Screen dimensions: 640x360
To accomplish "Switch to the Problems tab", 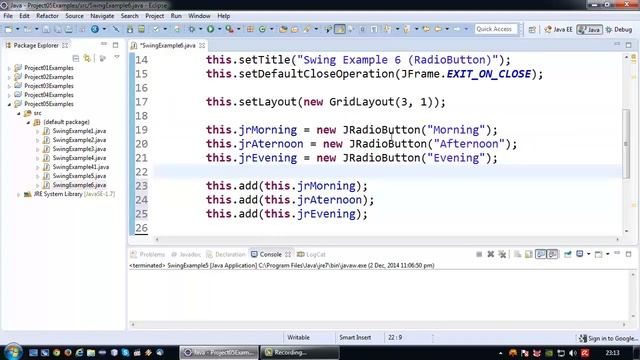I will (x=148, y=254).
